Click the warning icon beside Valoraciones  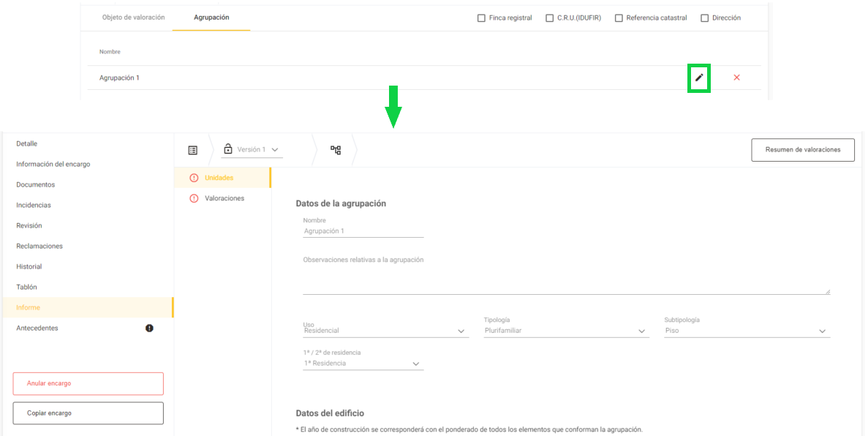pyautogui.click(x=194, y=198)
